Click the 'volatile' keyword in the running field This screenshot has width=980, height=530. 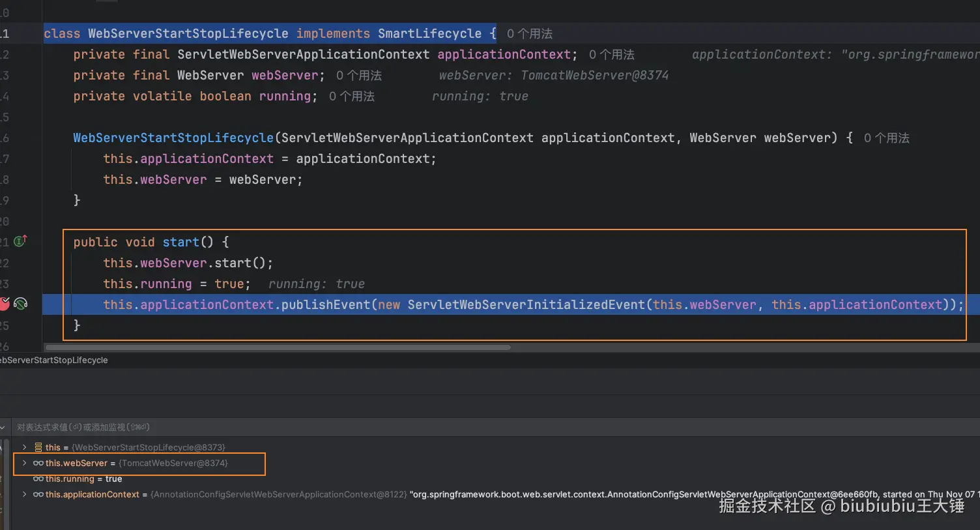coord(162,96)
